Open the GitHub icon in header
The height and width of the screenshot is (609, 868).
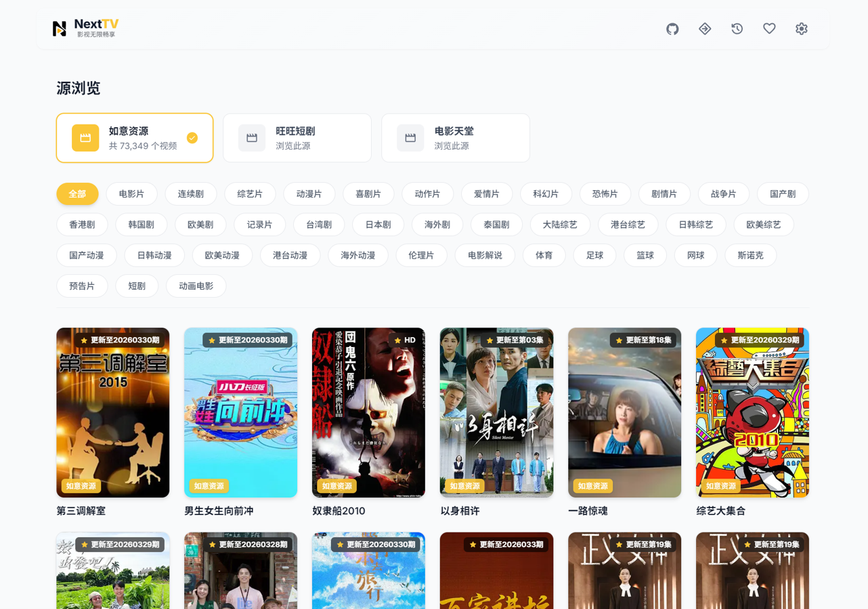point(672,28)
